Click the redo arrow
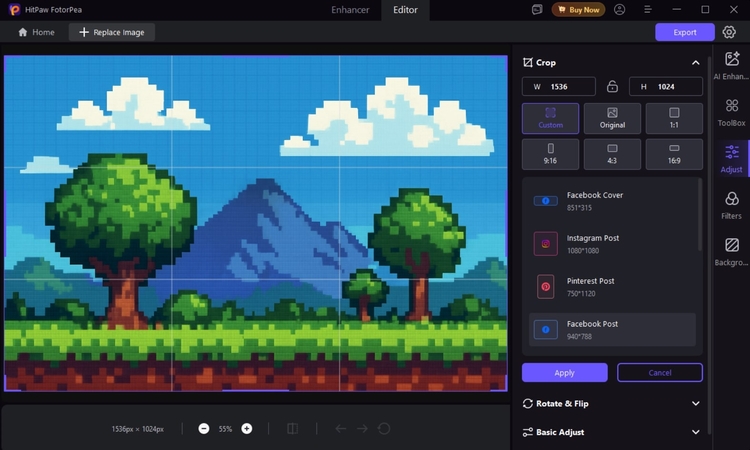This screenshot has width=750, height=450. tap(362, 428)
